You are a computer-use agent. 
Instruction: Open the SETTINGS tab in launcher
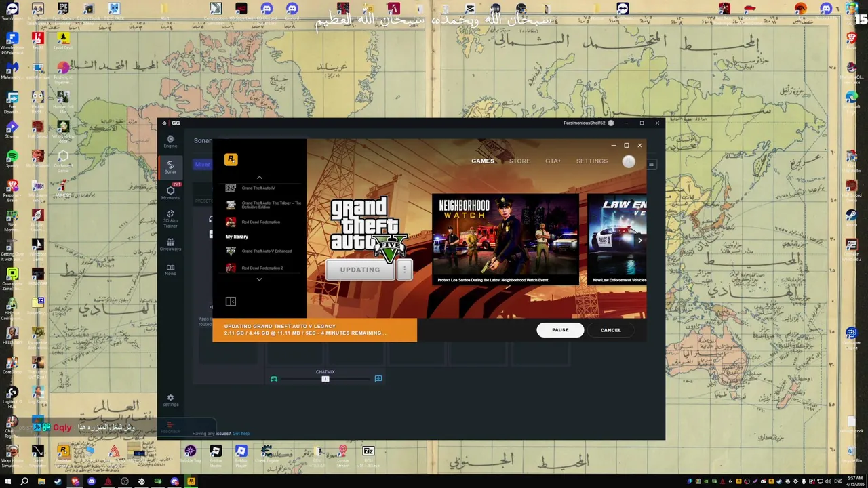point(592,161)
